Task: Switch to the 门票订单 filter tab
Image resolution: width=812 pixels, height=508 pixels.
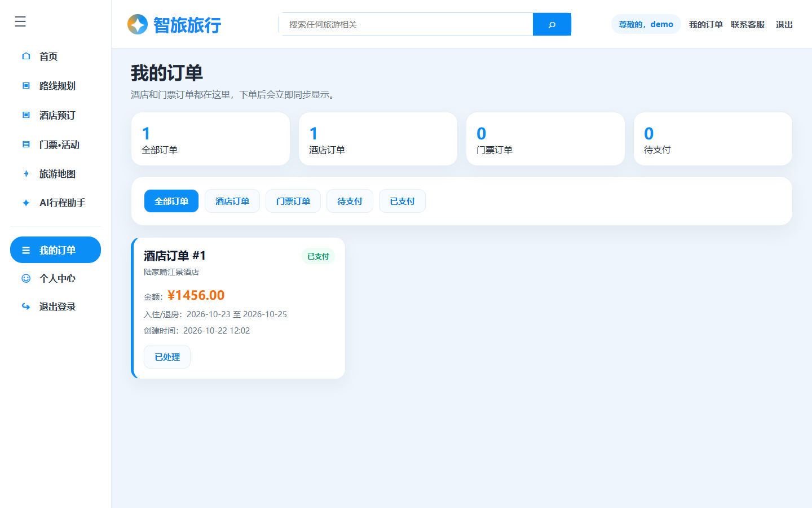Action: pyautogui.click(x=293, y=201)
